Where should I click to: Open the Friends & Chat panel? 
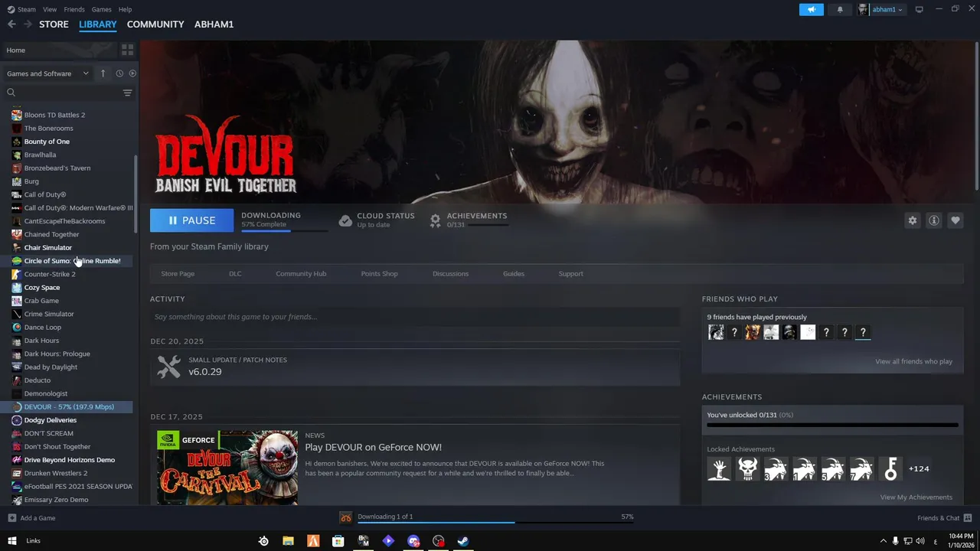tap(944, 518)
